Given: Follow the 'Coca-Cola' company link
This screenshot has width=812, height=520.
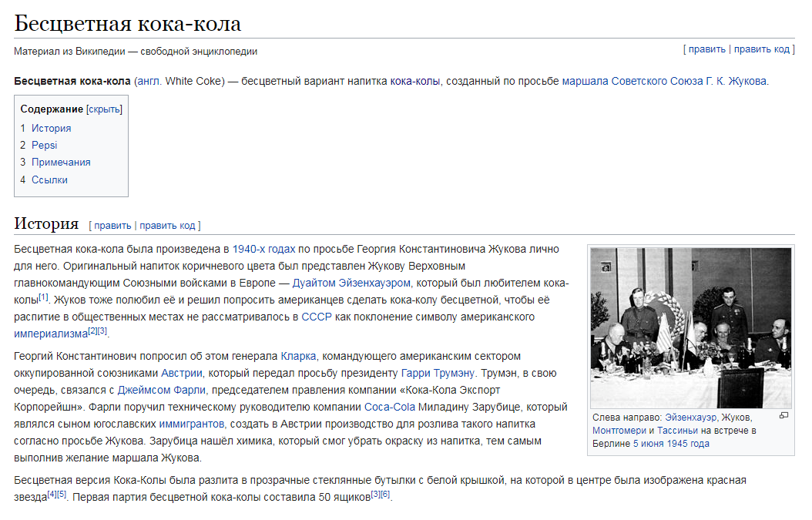Looking at the screenshot, I should click(390, 407).
